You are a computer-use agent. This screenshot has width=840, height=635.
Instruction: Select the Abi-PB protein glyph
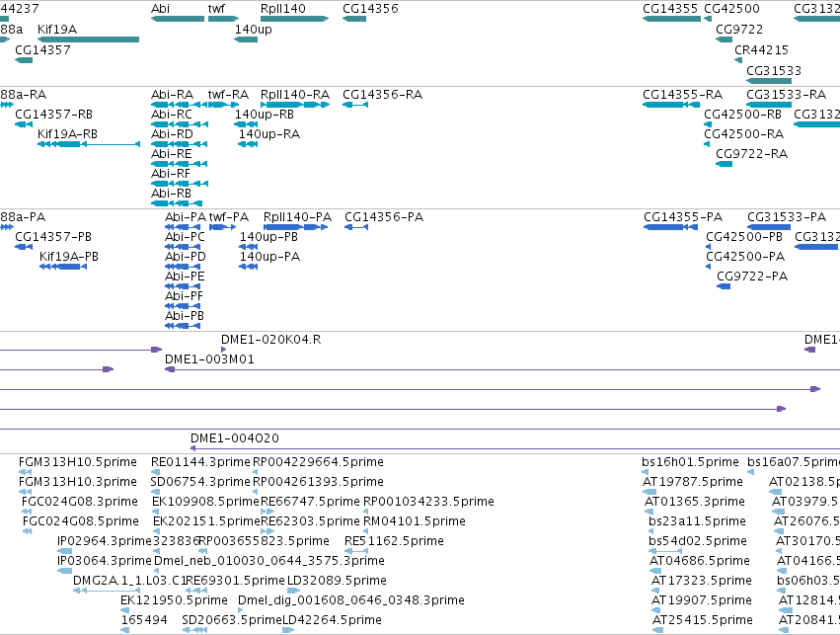[x=183, y=326]
